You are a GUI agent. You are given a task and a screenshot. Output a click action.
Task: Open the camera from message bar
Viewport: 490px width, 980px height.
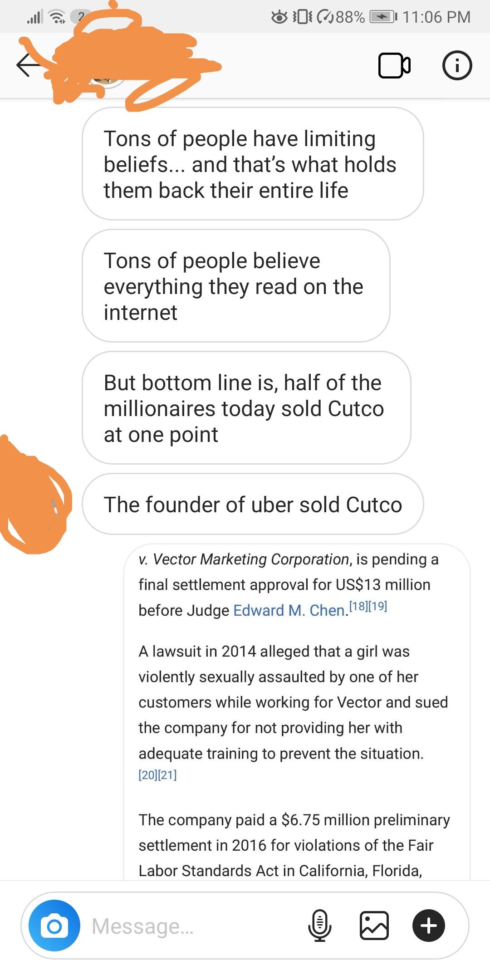click(54, 926)
